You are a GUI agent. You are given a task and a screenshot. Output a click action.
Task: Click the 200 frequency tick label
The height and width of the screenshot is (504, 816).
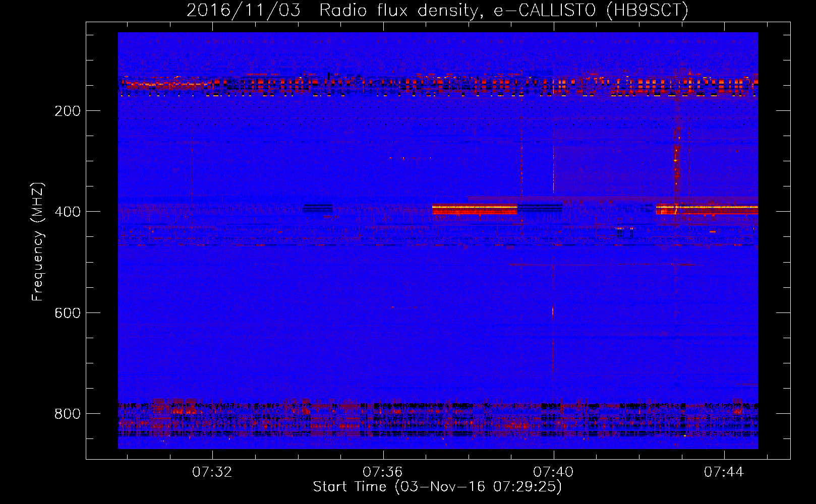[68, 111]
